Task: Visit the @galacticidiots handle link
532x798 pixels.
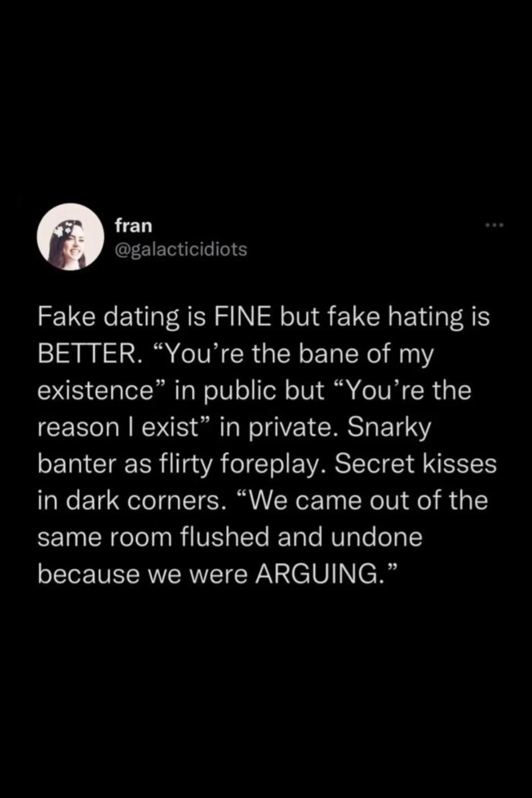Action: point(181,249)
